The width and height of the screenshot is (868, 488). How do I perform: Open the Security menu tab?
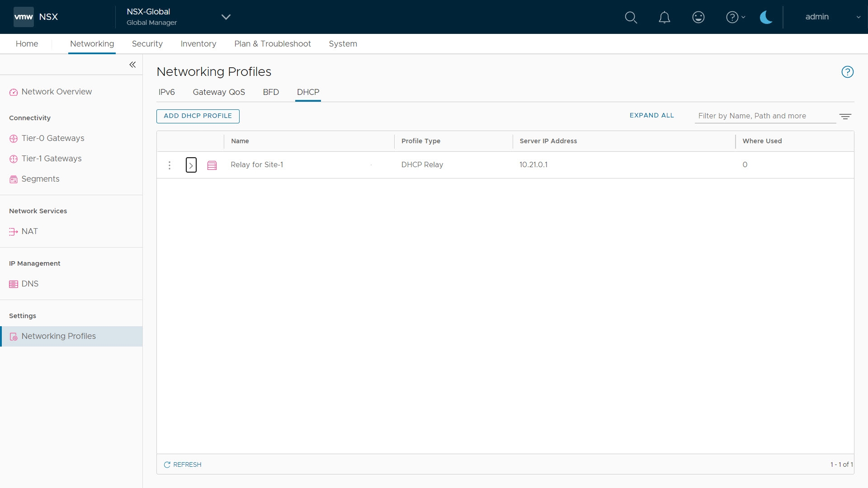[147, 44]
